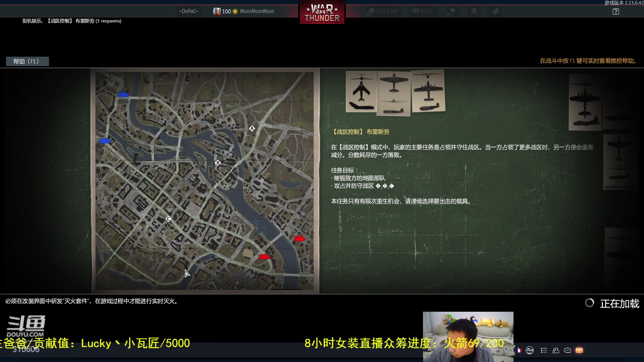Select capture point C on the map

click(168, 219)
